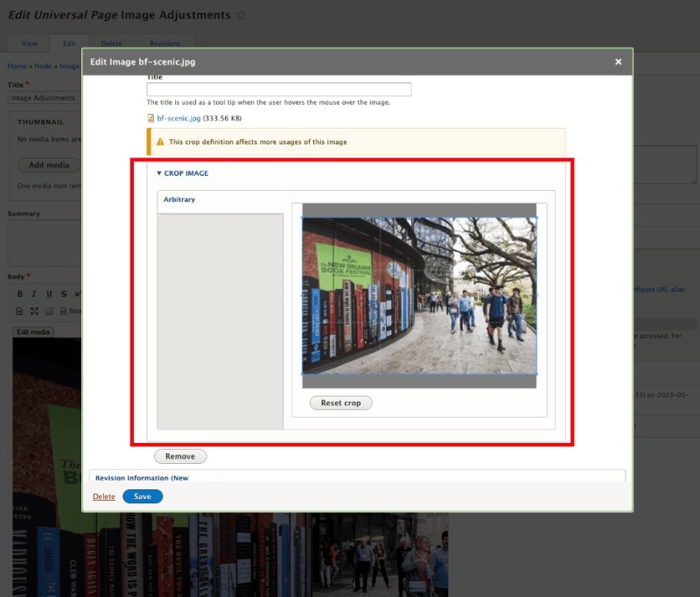The width and height of the screenshot is (700, 597).
Task: Click the Reset crop button
Action: click(x=340, y=403)
